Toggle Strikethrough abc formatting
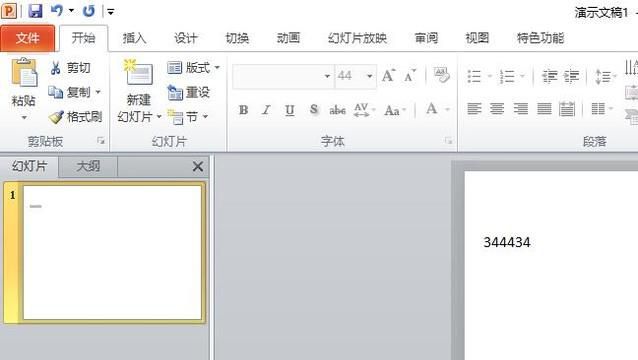638x360 pixels. 337,110
